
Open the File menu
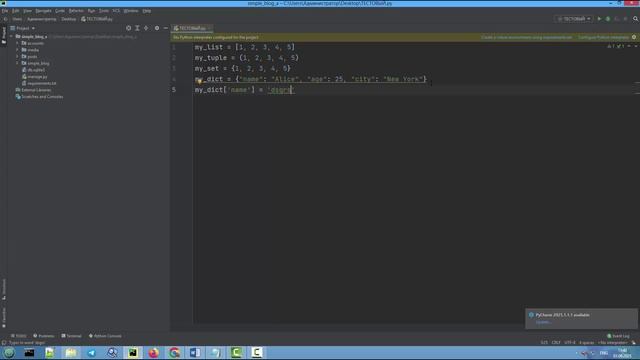(x=5, y=11)
